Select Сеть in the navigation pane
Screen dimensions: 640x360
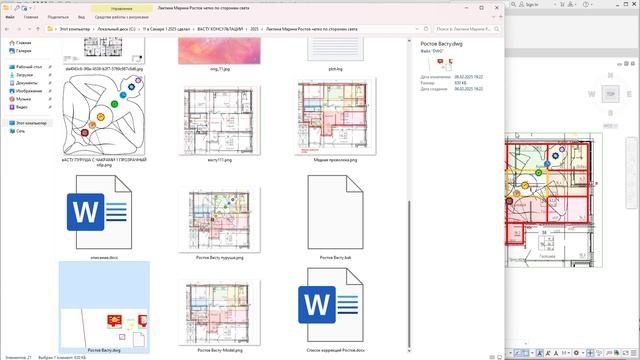(x=20, y=131)
